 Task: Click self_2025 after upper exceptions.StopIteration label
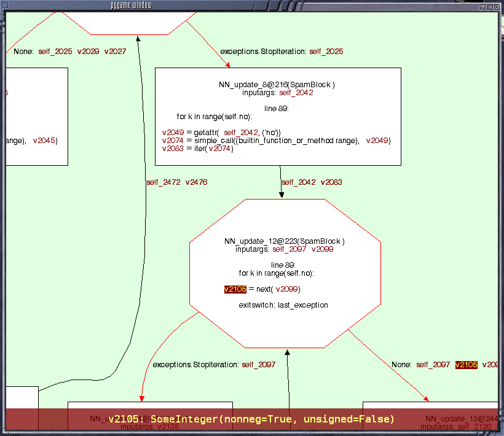326,52
